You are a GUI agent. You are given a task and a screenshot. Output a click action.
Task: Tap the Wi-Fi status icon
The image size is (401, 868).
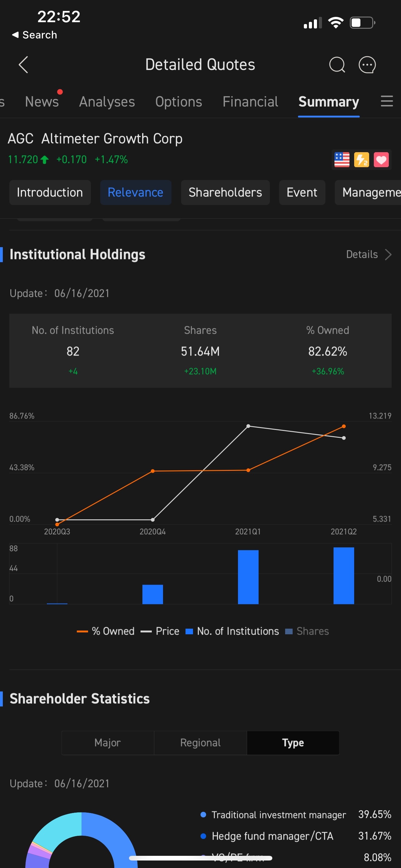(x=335, y=22)
